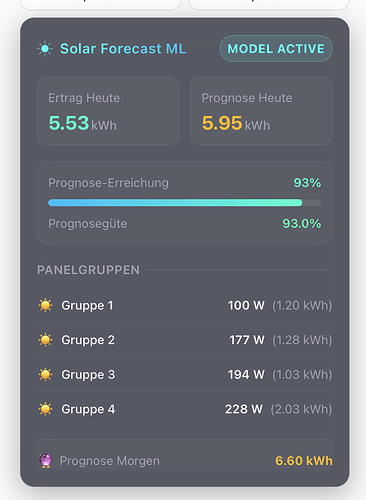Open the Ertrag Heute 5.53 kWh tile

point(108,111)
